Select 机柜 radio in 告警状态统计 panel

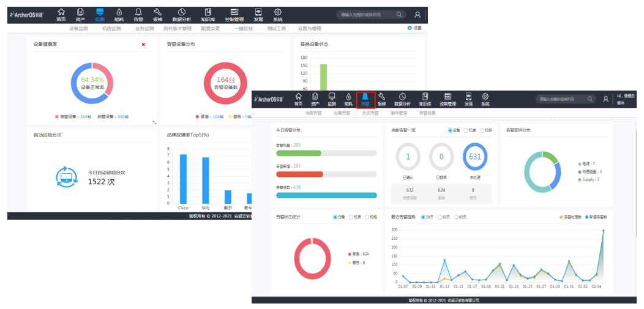click(x=367, y=217)
